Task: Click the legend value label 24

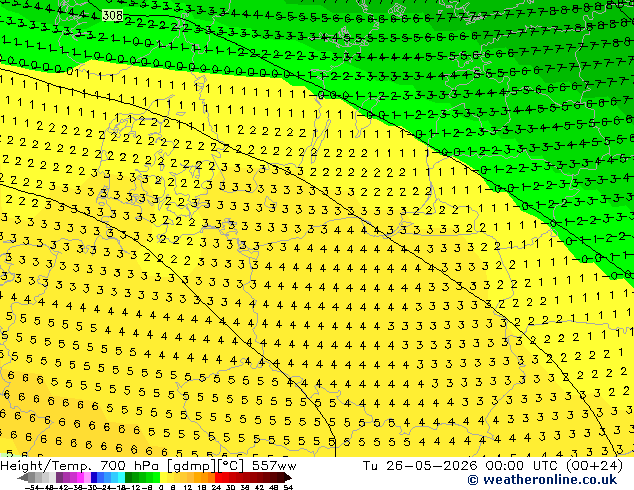Action: [x=216, y=487]
